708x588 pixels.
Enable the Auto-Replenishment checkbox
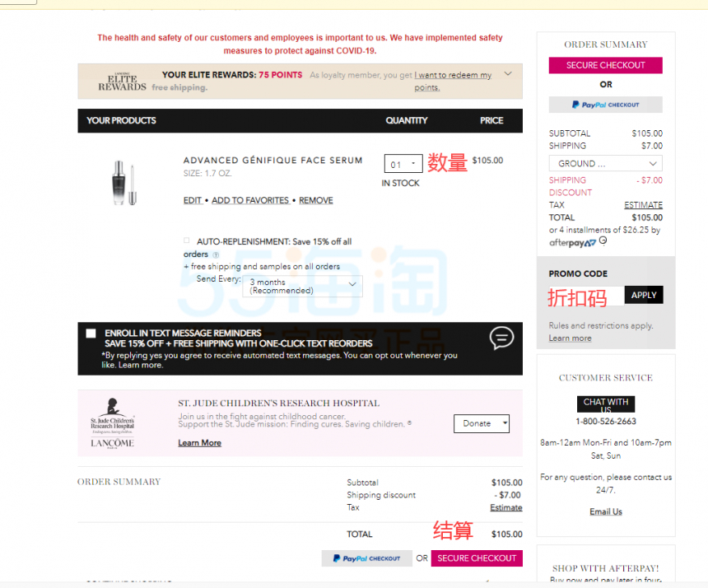click(x=187, y=240)
